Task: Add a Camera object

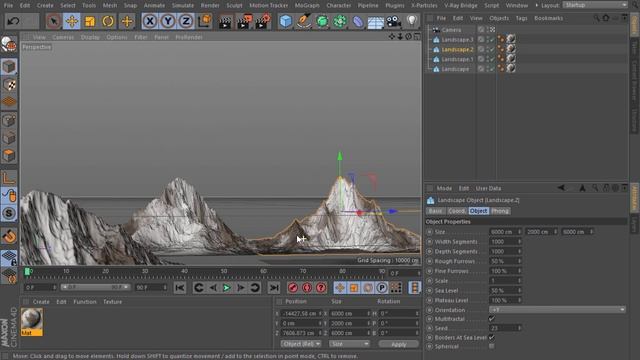Action: pyautogui.click(x=393, y=21)
